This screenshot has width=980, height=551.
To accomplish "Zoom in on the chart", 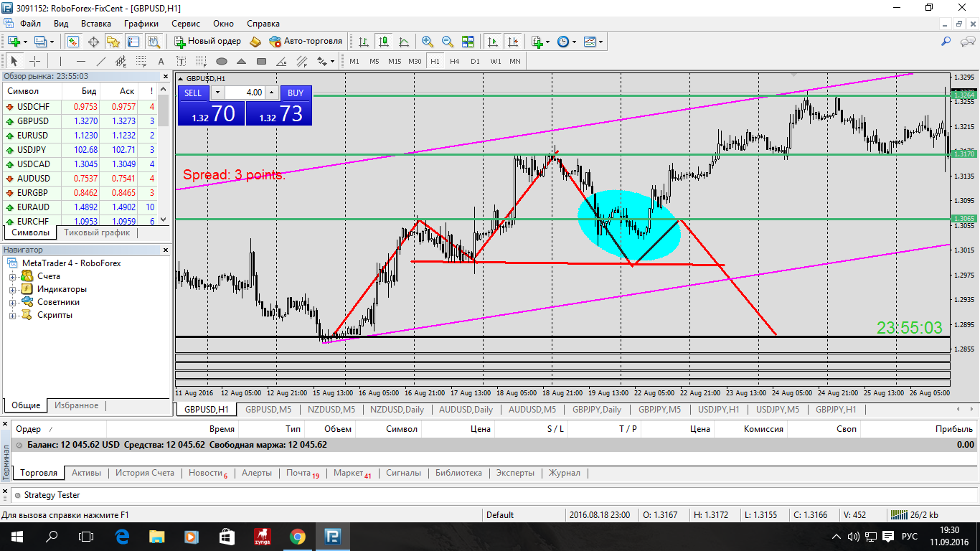I will 428,42.
